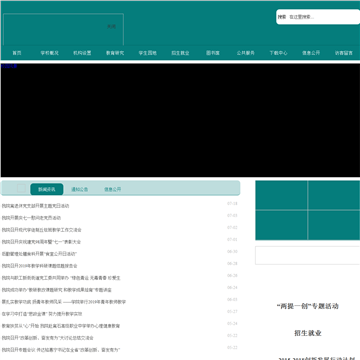Switch to the 信息公开 tab in the news panel

[112, 189]
